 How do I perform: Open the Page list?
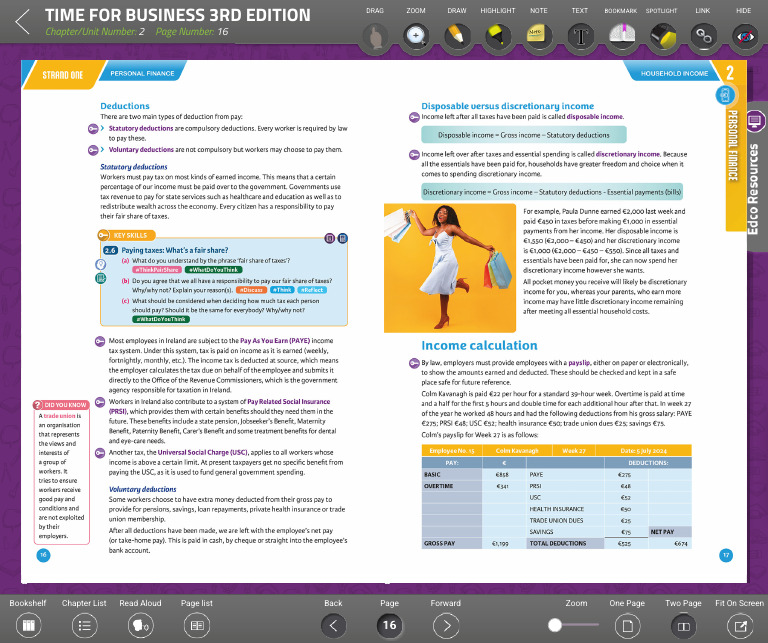pos(197,625)
